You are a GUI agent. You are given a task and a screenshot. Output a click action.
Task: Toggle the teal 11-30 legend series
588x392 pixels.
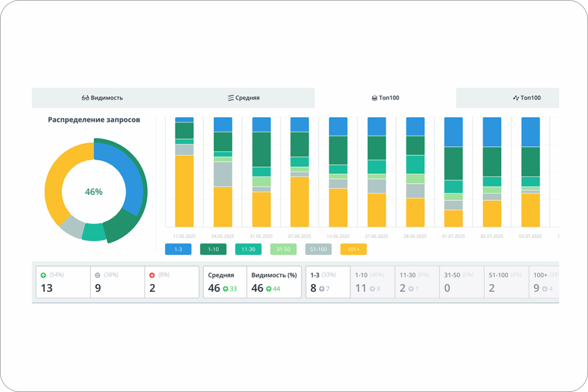[x=248, y=249]
